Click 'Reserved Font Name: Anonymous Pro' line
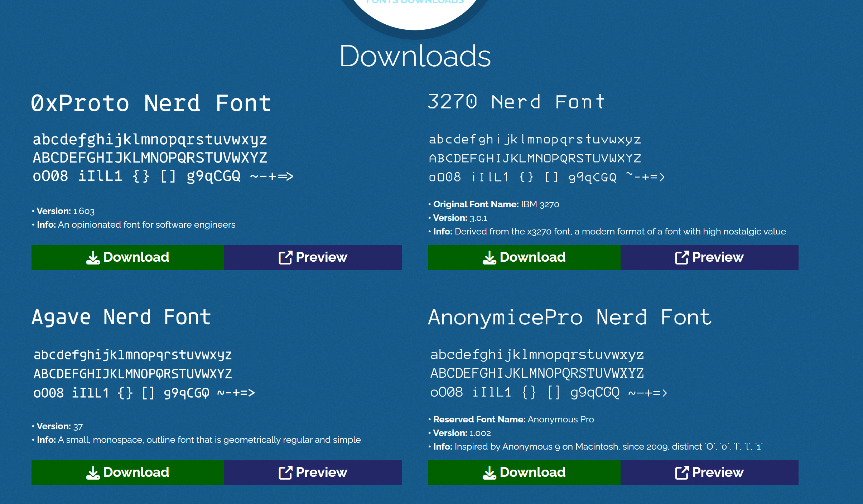 coord(511,420)
